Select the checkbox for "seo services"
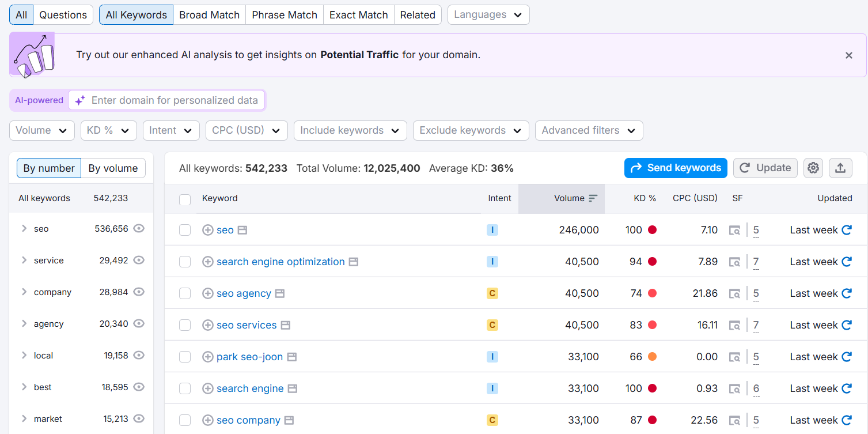The height and width of the screenshot is (434, 868). (185, 324)
